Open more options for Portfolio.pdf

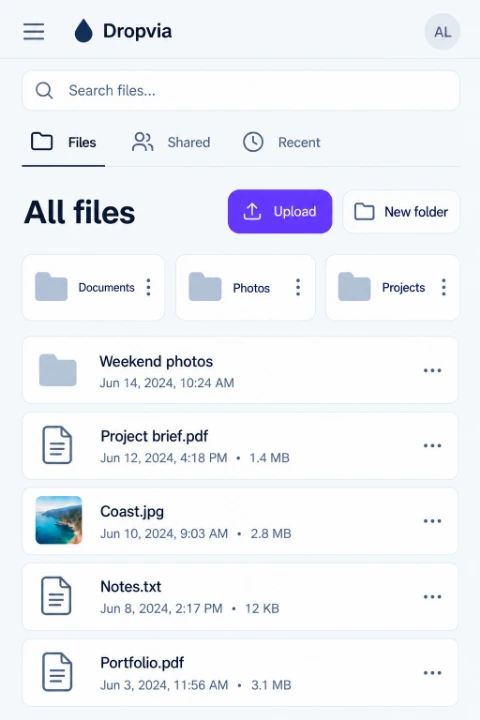[432, 673]
